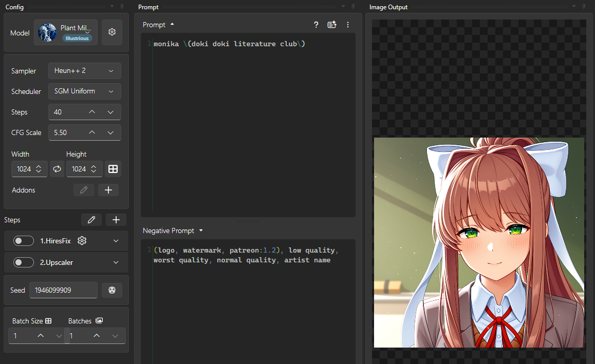Open the prompt more options menu
This screenshot has width=595, height=364.
click(x=348, y=25)
